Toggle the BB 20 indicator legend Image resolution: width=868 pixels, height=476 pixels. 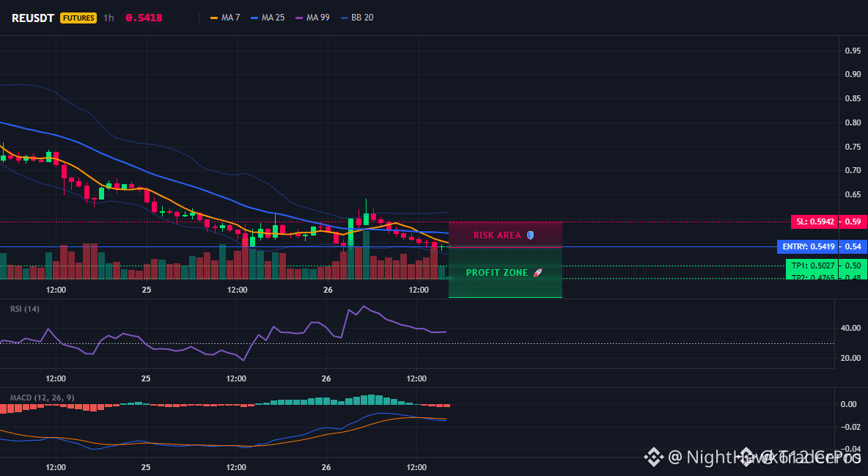tap(357, 18)
